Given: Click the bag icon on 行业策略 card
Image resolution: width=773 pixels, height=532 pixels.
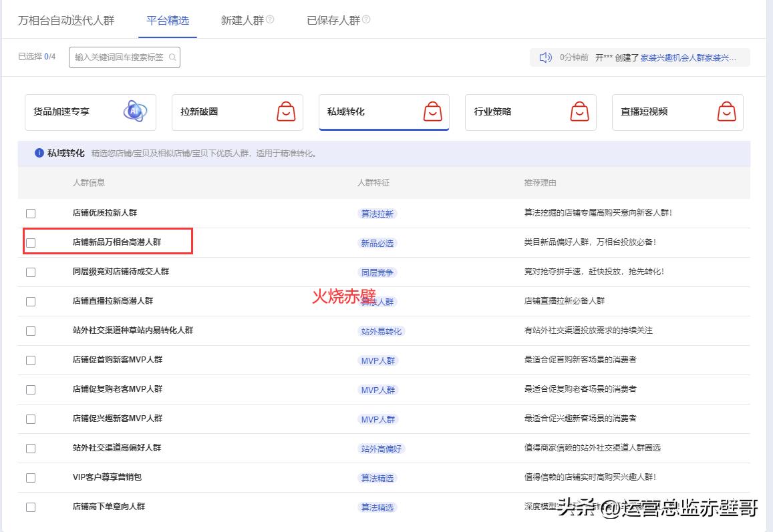Looking at the screenshot, I should (579, 112).
